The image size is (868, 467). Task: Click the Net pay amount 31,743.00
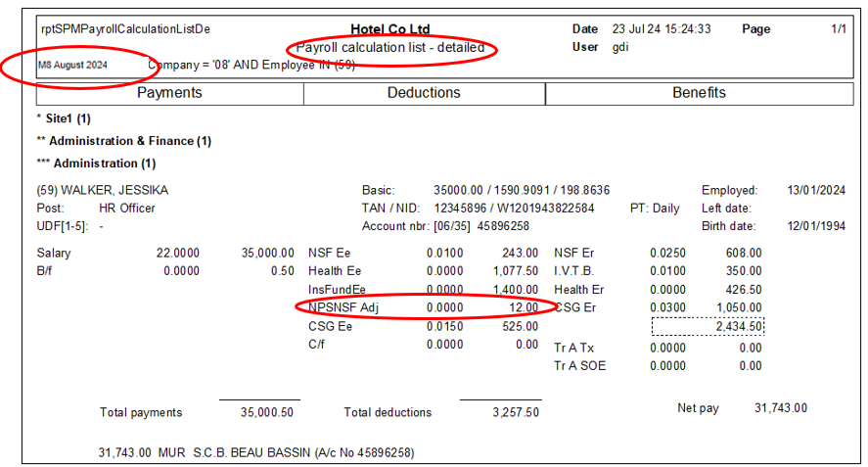coord(780,407)
